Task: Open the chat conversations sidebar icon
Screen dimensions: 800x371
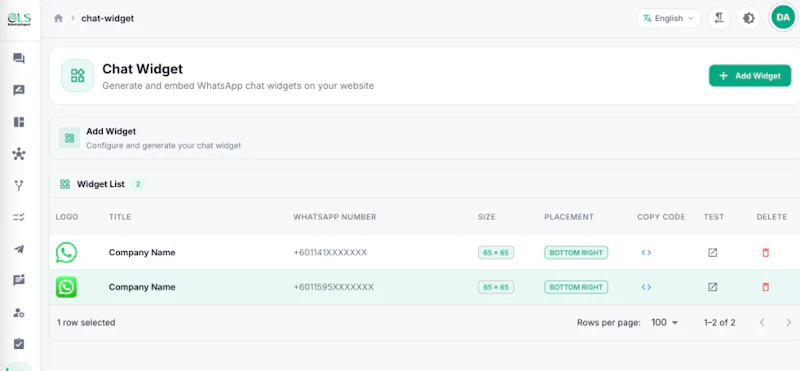Action: click(x=19, y=58)
